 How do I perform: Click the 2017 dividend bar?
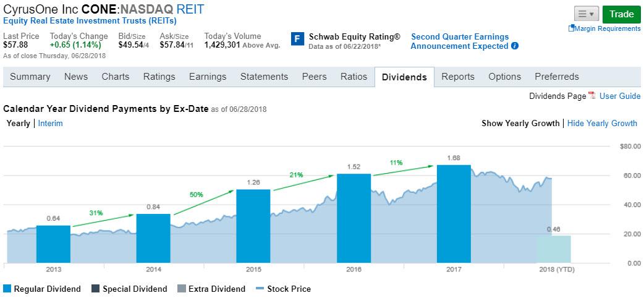(454, 214)
